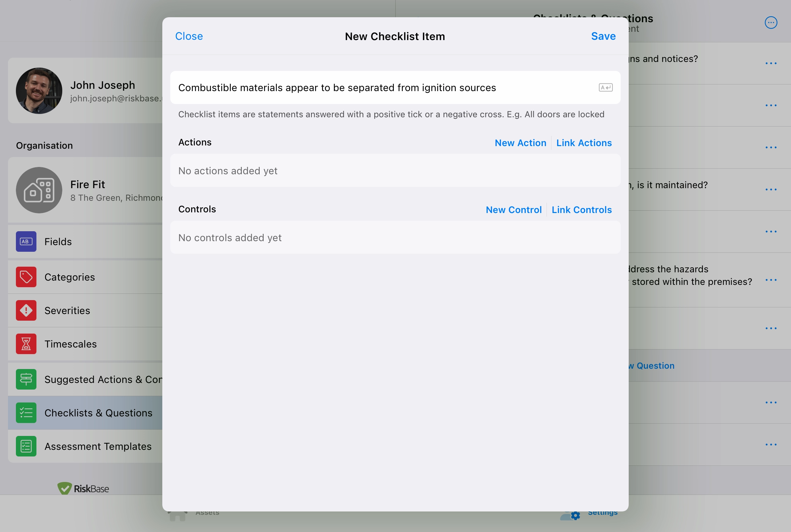Click the three-dot menu top right
The height and width of the screenshot is (532, 791).
771,23
